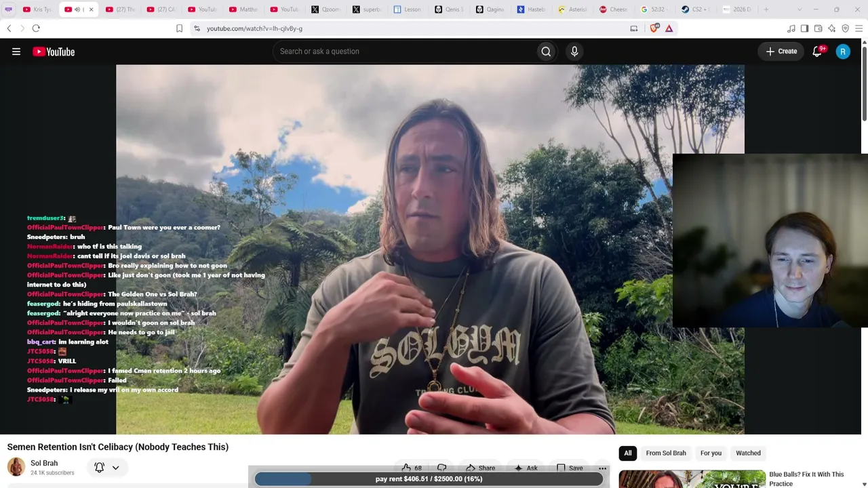This screenshot has width=868, height=488.
Task: Toggle the browser sidebar panel
Action: pyautogui.click(x=805, y=28)
